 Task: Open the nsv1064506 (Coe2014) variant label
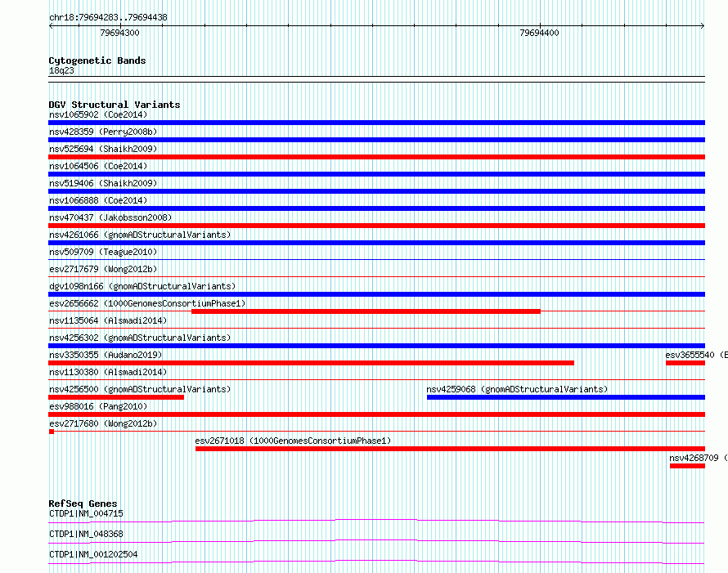(x=98, y=166)
